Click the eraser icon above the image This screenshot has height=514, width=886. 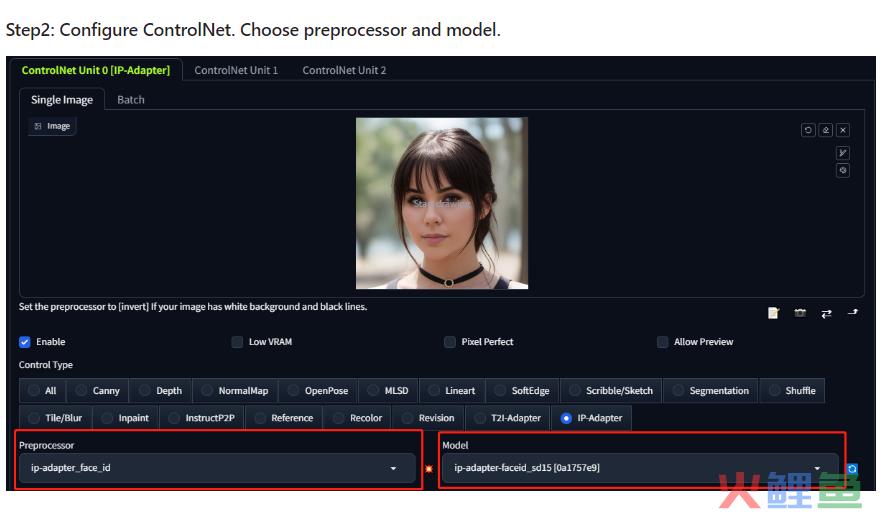825,130
